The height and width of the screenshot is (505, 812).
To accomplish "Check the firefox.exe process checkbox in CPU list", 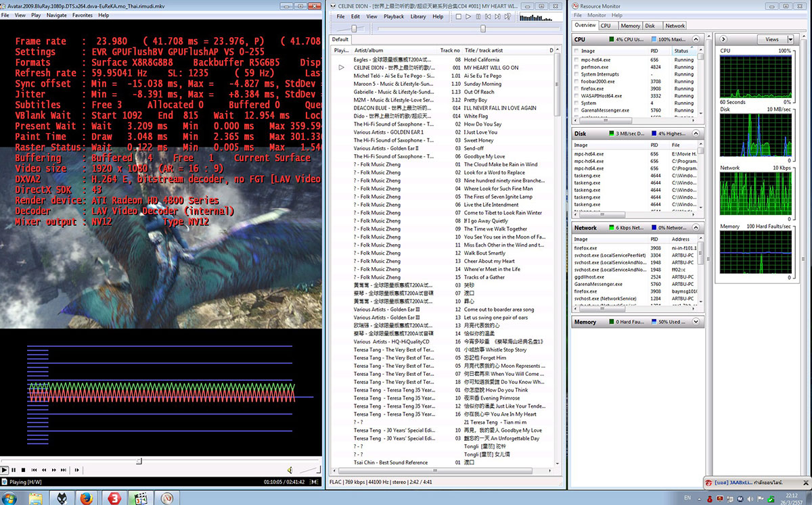I will (x=577, y=89).
